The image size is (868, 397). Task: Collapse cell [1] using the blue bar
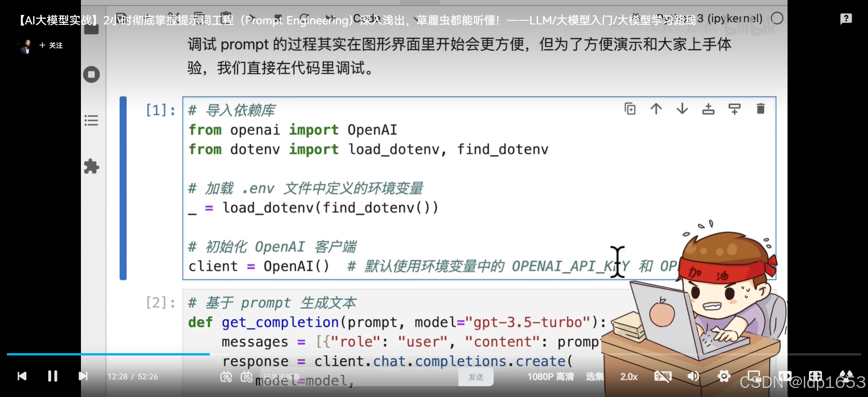point(123,188)
